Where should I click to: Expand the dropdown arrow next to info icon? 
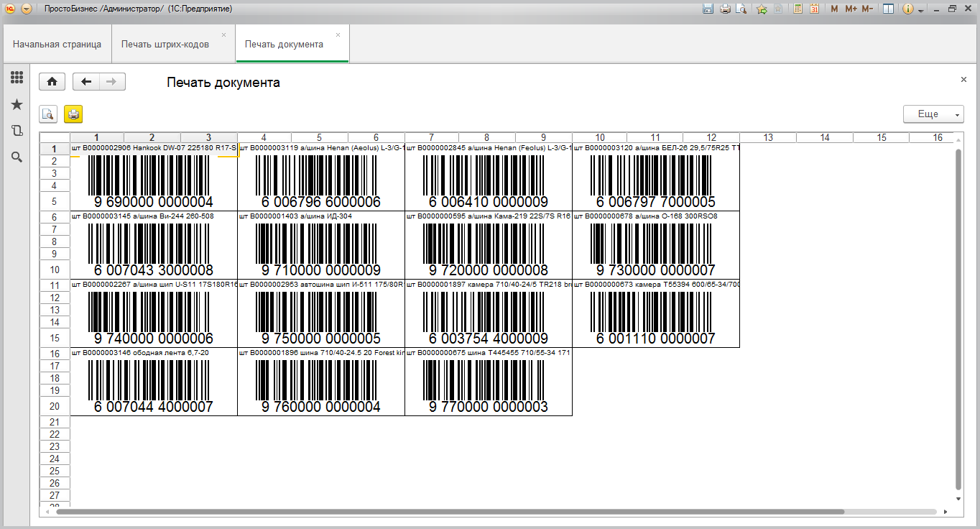point(920,9)
